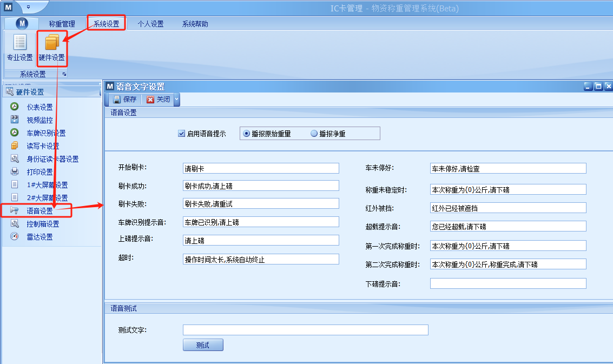613x364 pixels.
Task: Click the 车未停好 input field
Action: [x=508, y=169]
